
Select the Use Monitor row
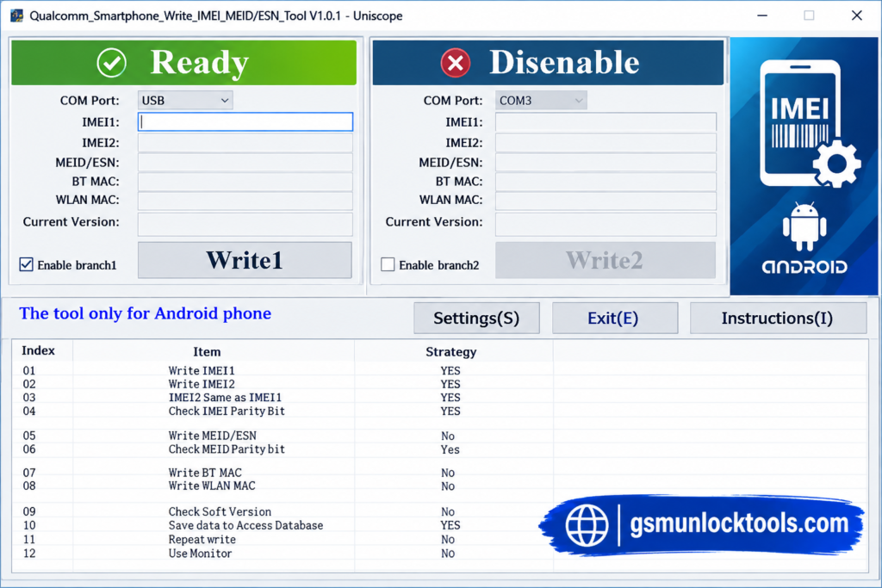[x=440, y=554]
